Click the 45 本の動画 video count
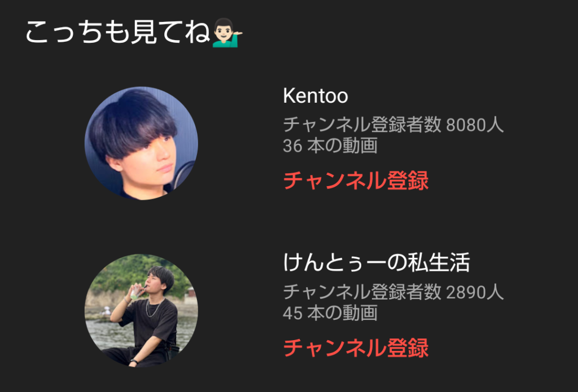 330,312
